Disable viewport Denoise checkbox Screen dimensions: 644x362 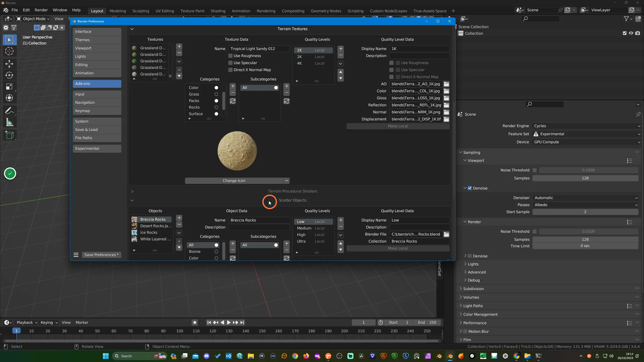click(x=470, y=188)
